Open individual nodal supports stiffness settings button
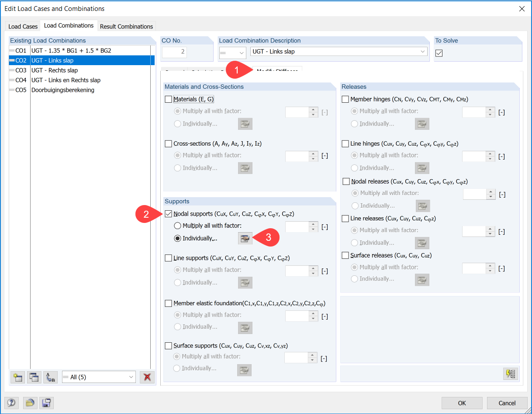Screen dimensions: 532x414 tap(245, 238)
